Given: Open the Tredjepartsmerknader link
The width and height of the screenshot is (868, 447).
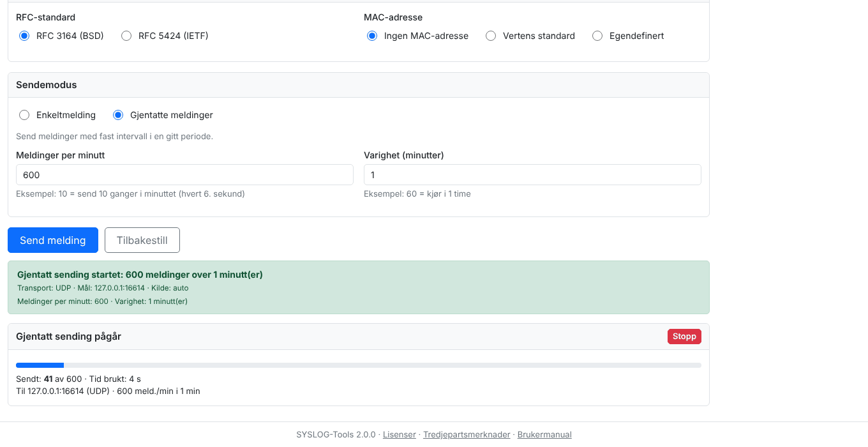Looking at the screenshot, I should (x=467, y=434).
